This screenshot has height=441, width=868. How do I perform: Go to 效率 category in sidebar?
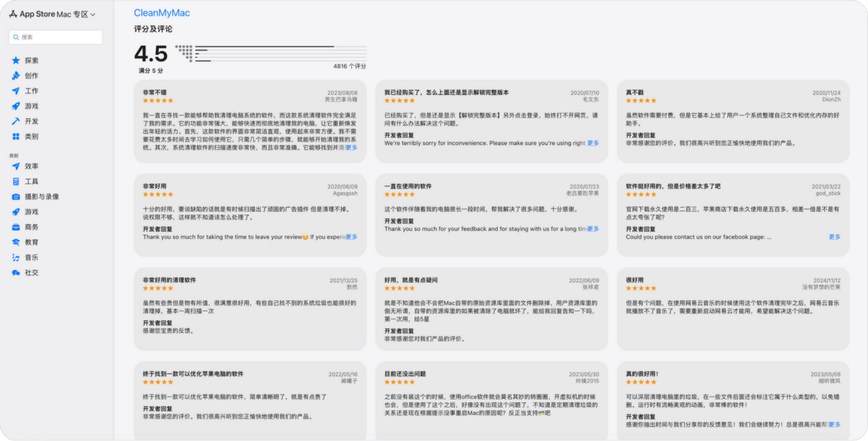(x=31, y=166)
